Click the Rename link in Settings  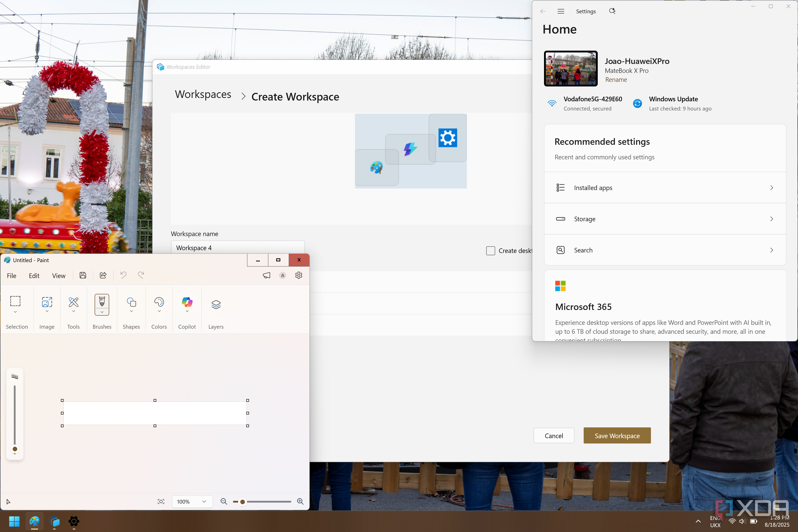(616, 80)
